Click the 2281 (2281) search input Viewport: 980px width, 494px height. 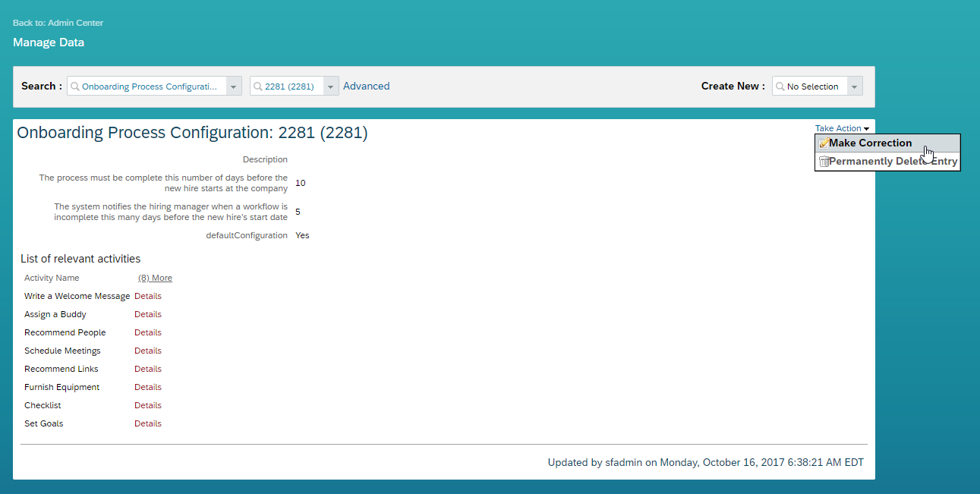pyautogui.click(x=293, y=87)
